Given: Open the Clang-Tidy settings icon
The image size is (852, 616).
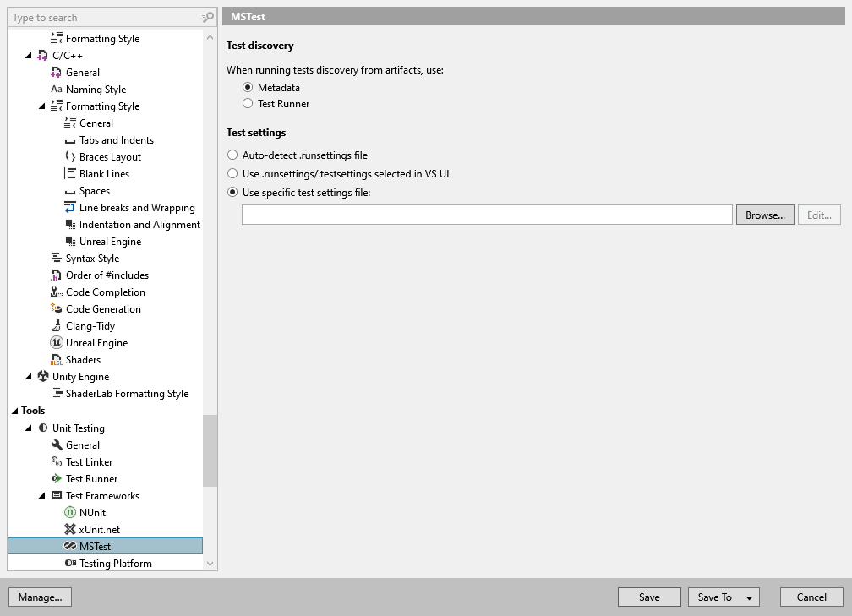Looking at the screenshot, I should tap(57, 325).
